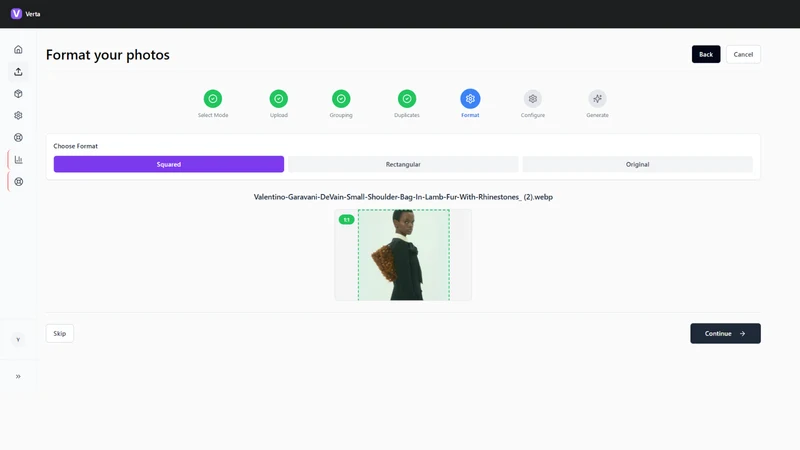Click the Back button

[706, 54]
